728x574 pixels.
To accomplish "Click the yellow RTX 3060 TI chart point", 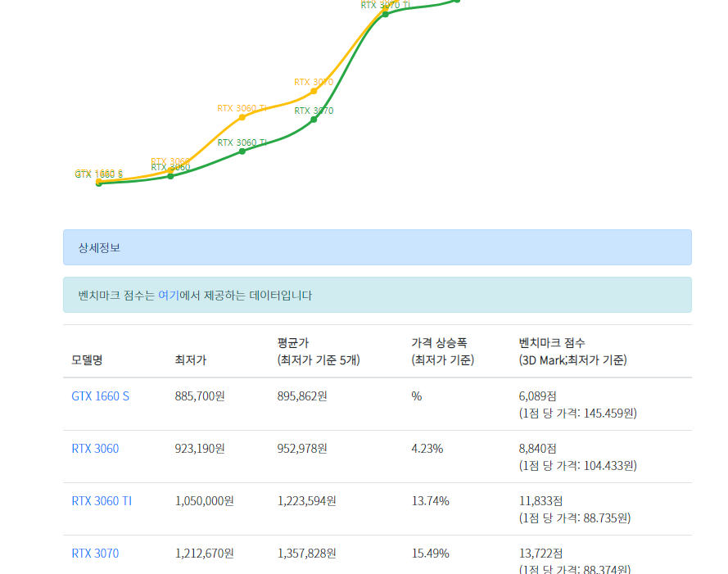I will (x=242, y=117).
